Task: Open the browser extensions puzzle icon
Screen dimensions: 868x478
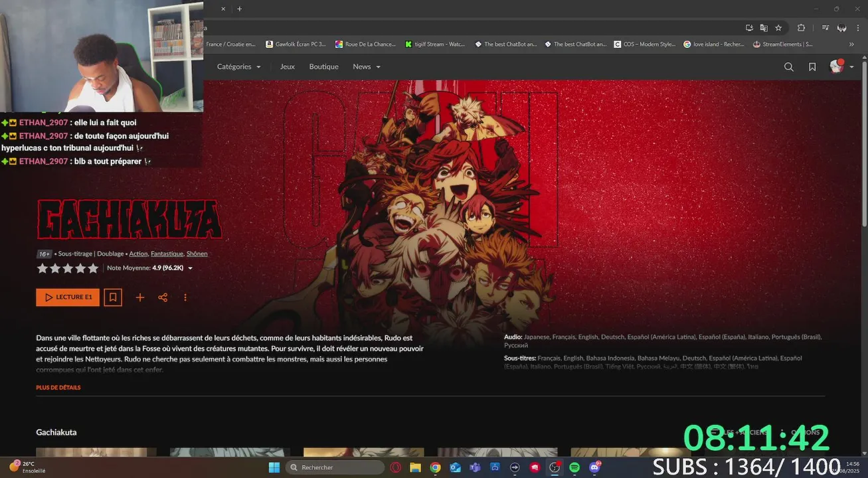Action: click(801, 28)
